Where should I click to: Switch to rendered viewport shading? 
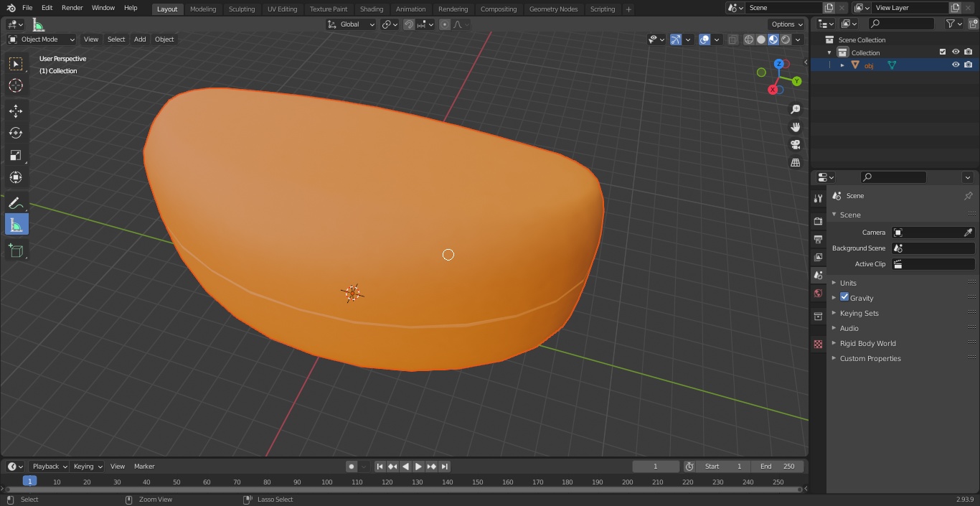pyautogui.click(x=786, y=39)
